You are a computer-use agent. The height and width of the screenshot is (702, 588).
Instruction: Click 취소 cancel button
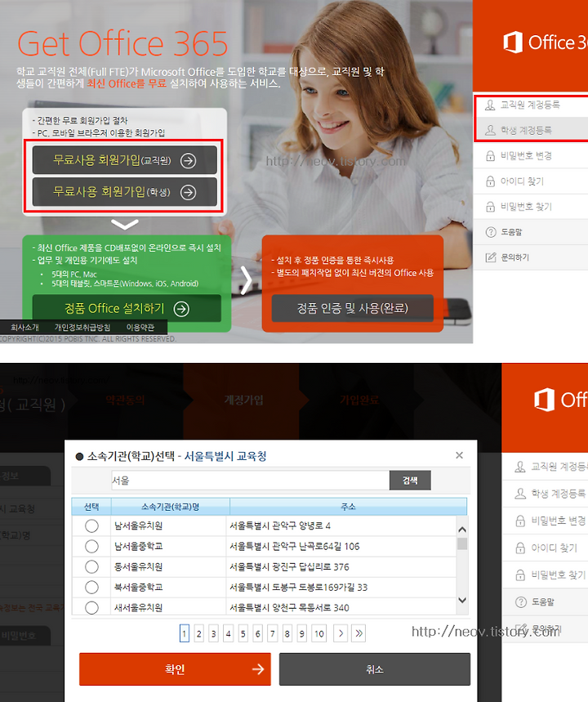click(x=375, y=668)
